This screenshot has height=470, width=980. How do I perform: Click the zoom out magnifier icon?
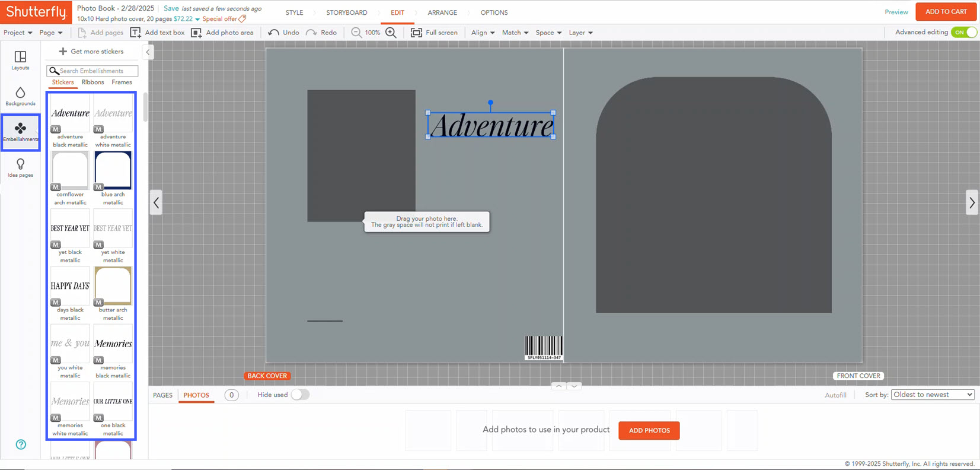point(356,33)
